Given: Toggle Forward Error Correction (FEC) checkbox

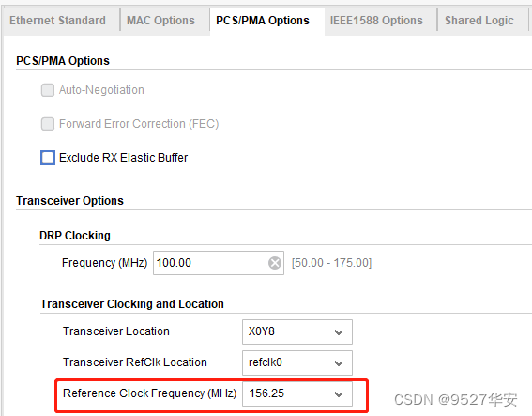Looking at the screenshot, I should pos(48,124).
